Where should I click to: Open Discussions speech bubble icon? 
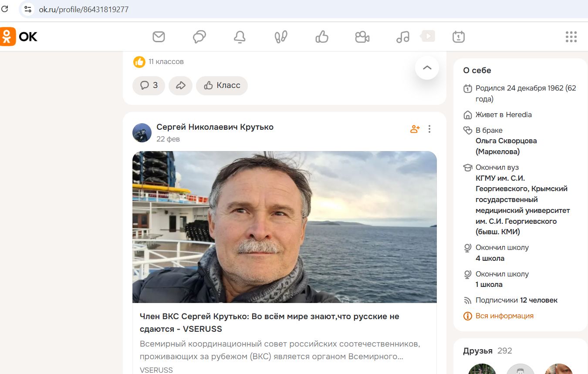[199, 37]
